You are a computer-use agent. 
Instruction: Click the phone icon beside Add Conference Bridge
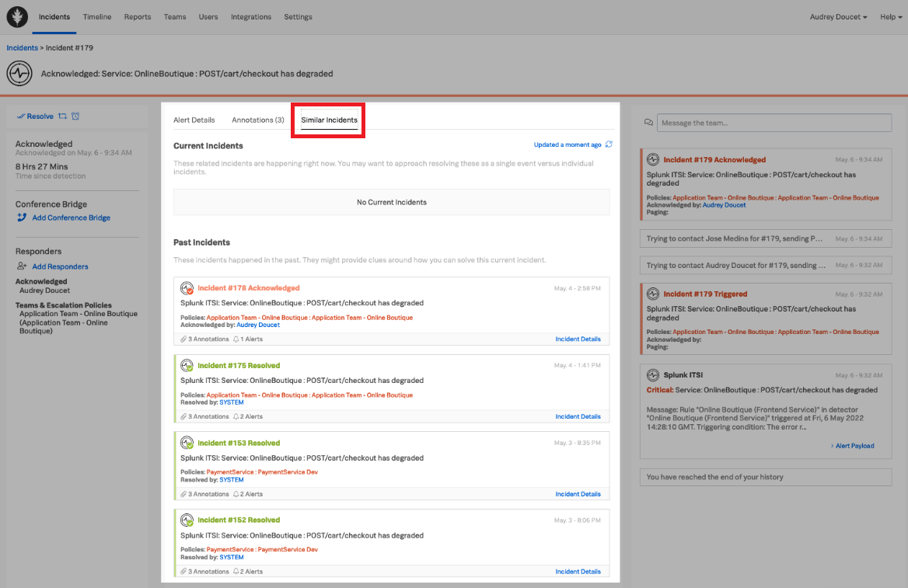click(22, 217)
